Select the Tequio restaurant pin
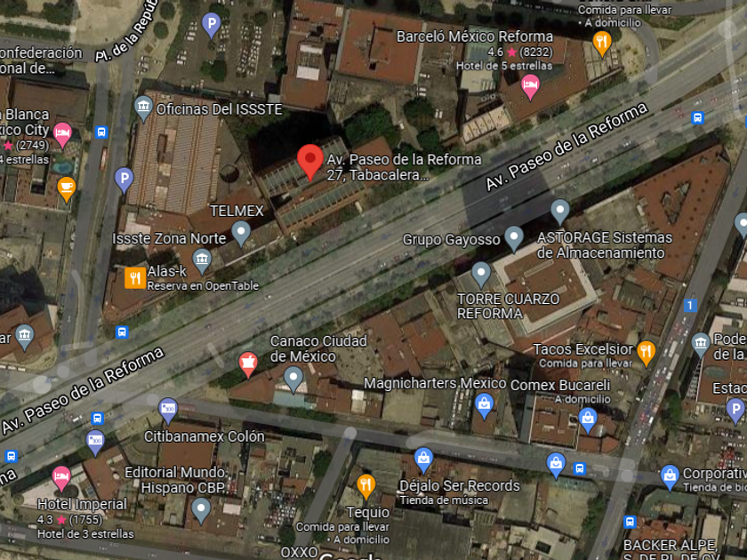The width and height of the screenshot is (747, 560). tap(365, 487)
